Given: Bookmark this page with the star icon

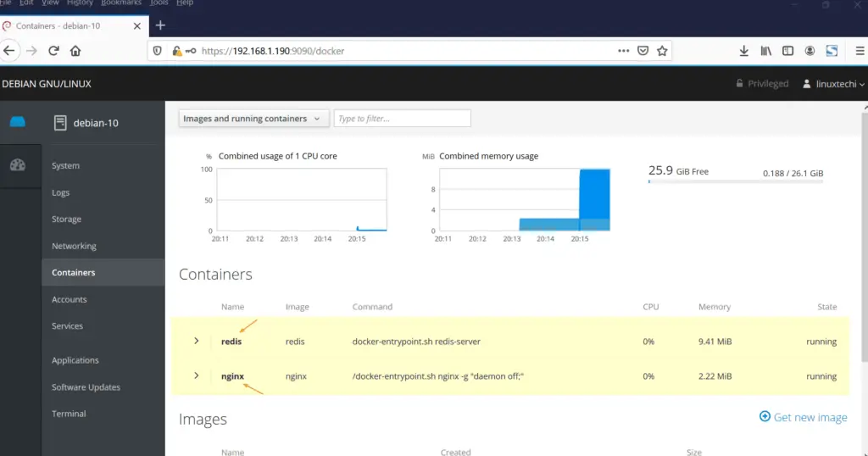Looking at the screenshot, I should coord(662,51).
